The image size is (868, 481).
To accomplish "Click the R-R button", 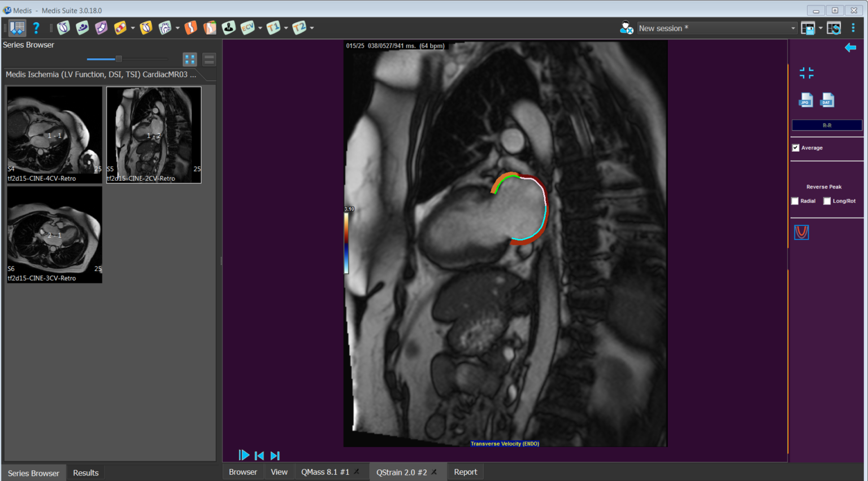I will pos(827,125).
